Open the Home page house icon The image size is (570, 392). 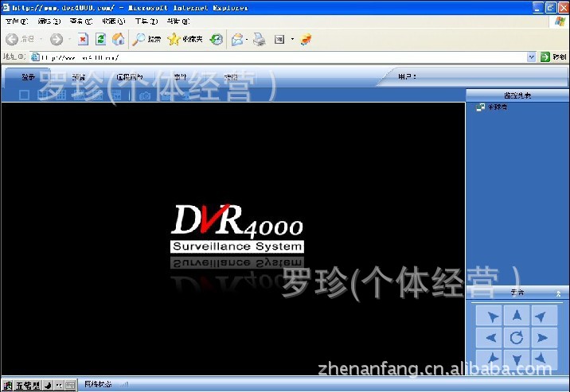pyautogui.click(x=118, y=39)
